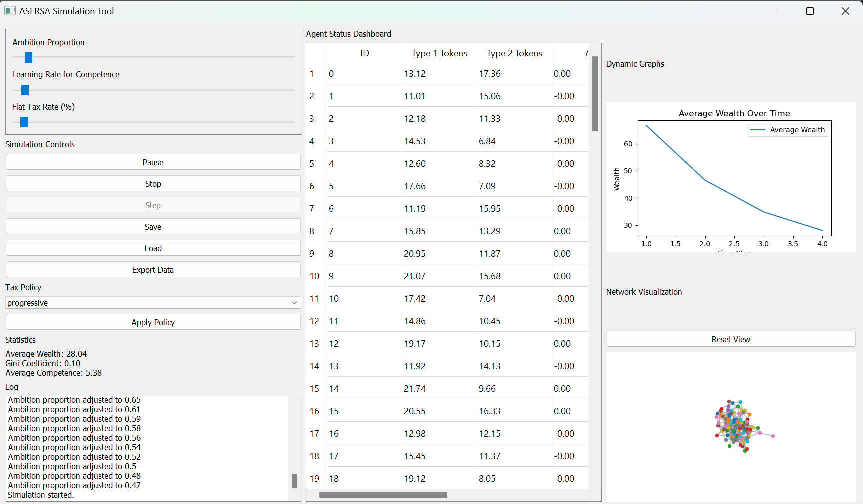Image resolution: width=863 pixels, height=504 pixels.
Task: Click log entry adjusted to 0.65
Action: (x=74, y=400)
